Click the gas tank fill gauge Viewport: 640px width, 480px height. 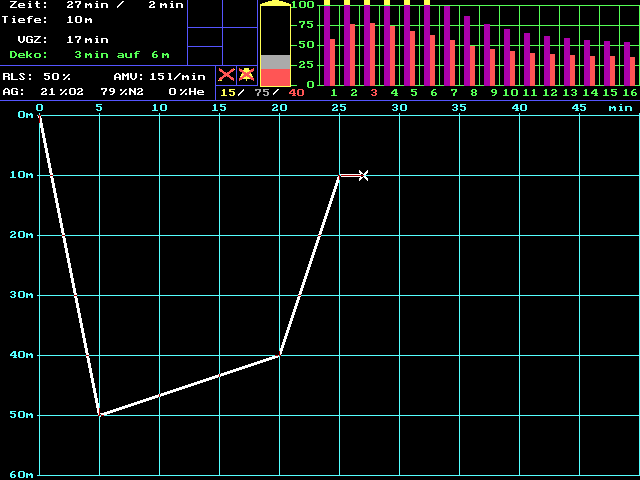275,46
